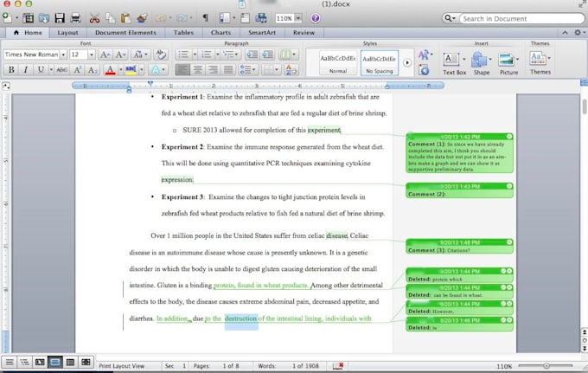Click the zoom slider in status bar

(x=546, y=365)
